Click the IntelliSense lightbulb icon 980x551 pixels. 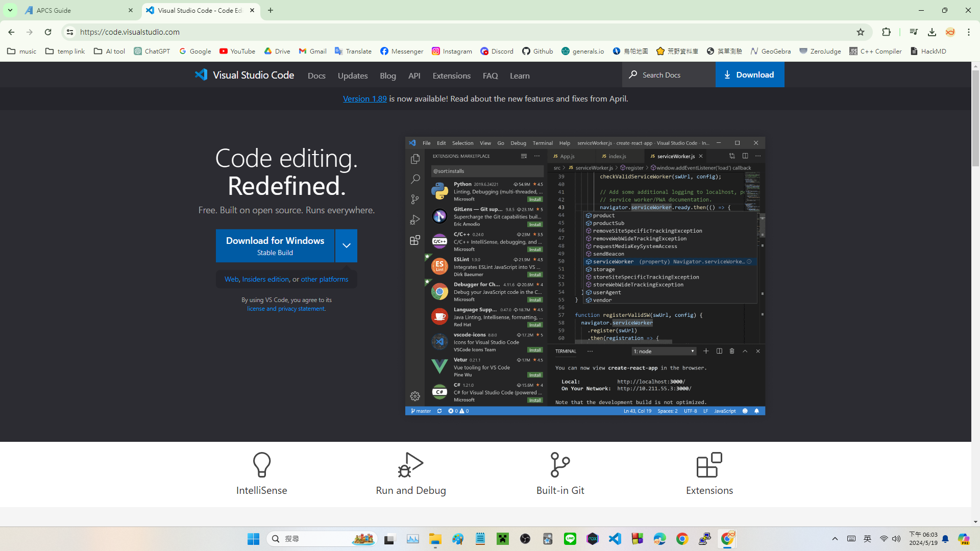point(261,464)
